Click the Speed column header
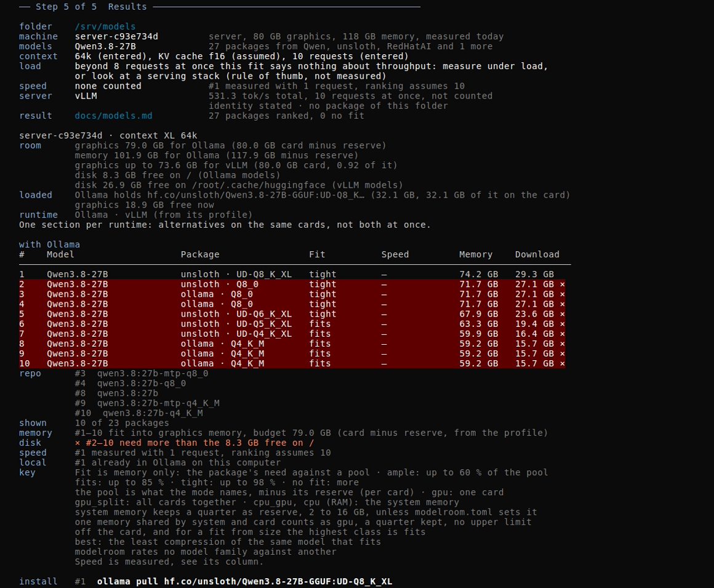714x588 pixels. click(395, 255)
